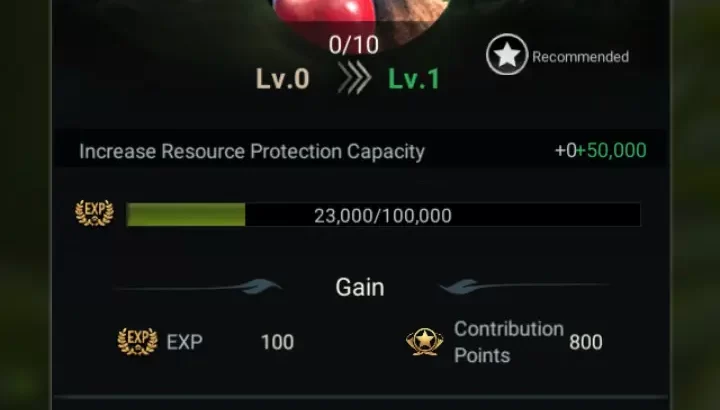Click the Lv.0 current level label

click(282, 79)
